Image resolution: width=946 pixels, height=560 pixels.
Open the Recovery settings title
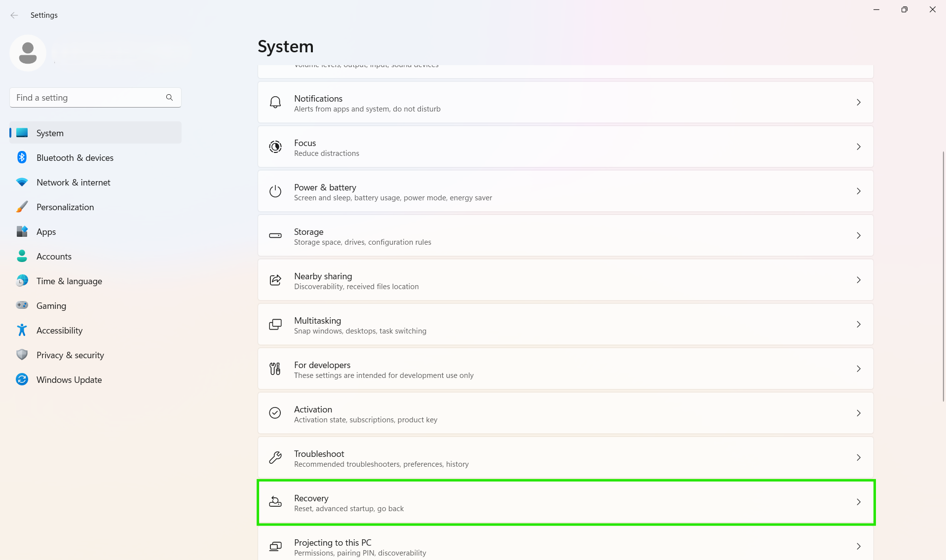click(311, 498)
